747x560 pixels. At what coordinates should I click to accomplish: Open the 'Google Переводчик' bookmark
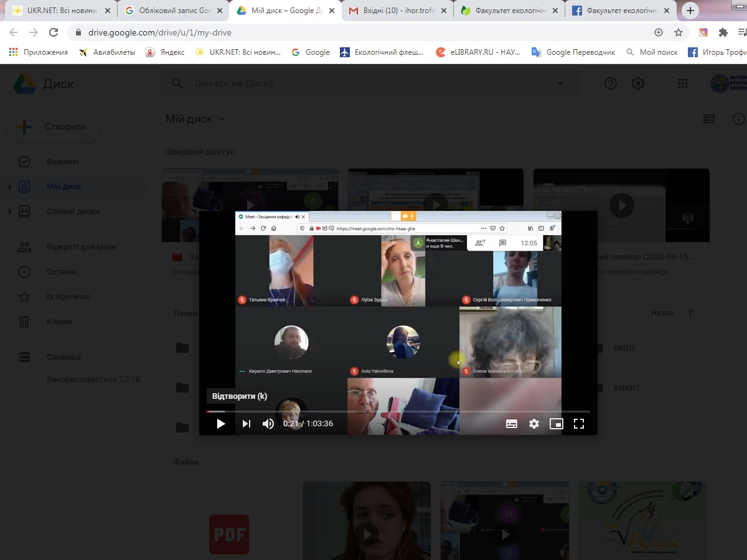click(x=573, y=52)
